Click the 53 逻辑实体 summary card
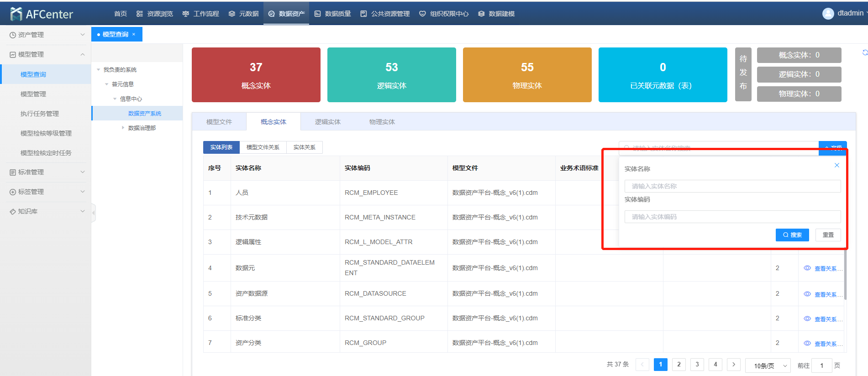 pos(392,75)
